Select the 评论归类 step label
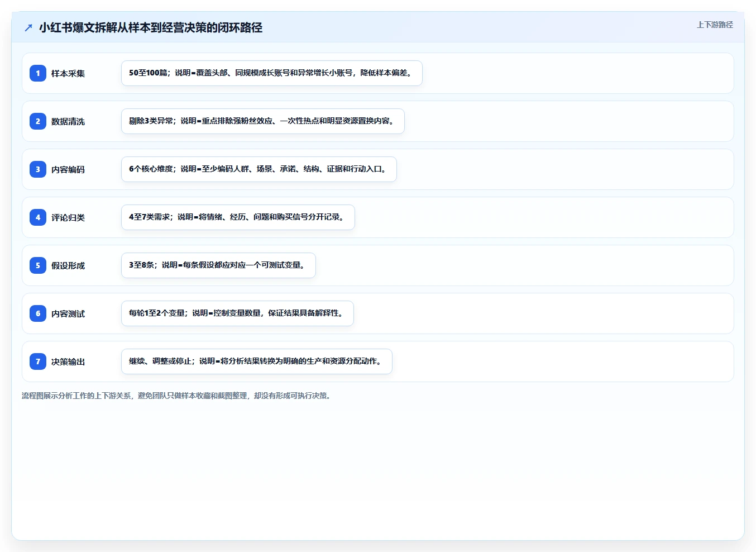 point(68,217)
